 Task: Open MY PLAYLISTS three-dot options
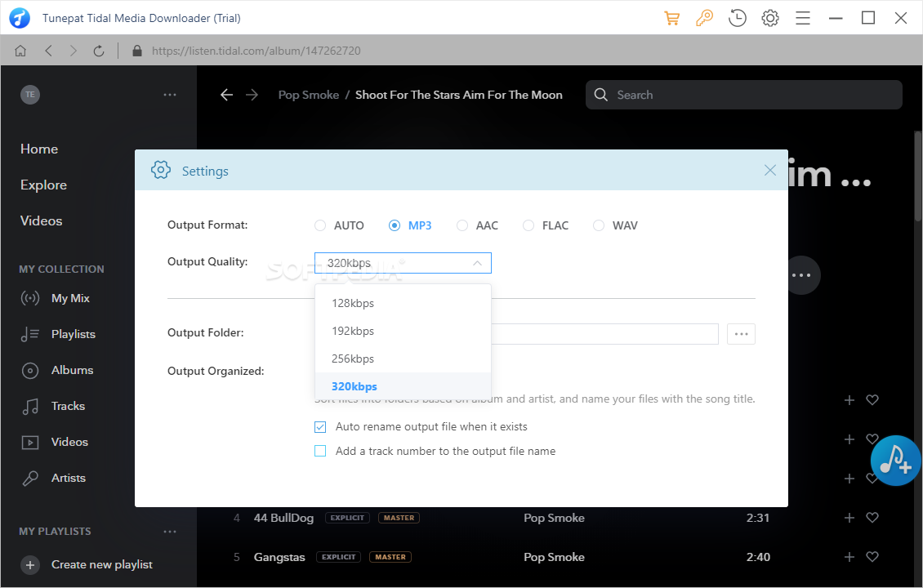pyautogui.click(x=170, y=532)
